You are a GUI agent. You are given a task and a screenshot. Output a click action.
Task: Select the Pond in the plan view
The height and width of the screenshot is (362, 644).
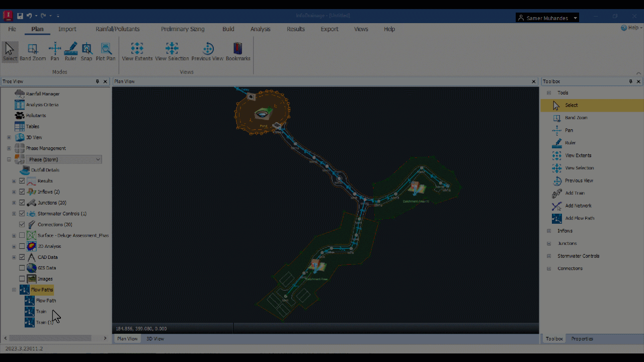[264, 115]
